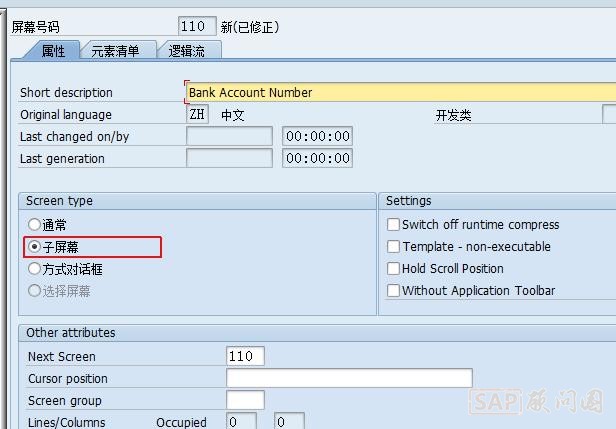Click the Next Screen input field
Screen dimensions: 616x429
point(245,356)
